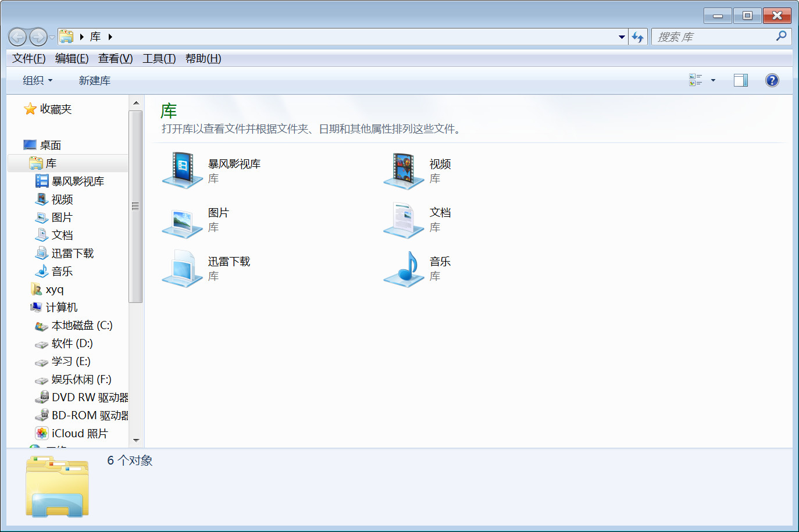
Task: Expand the address bar history dropdown
Action: click(622, 37)
